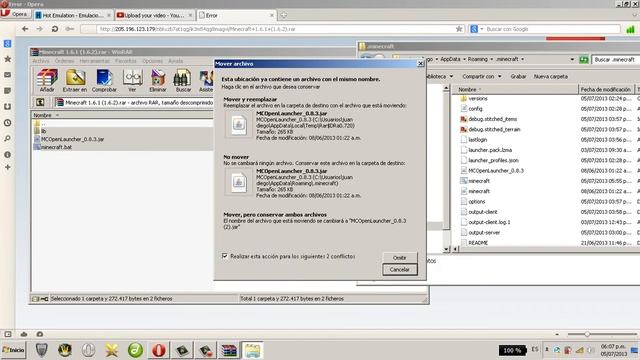The width and height of the screenshot is (640, 360).
Task: Click the Opera address bar
Action: pos(273,29)
